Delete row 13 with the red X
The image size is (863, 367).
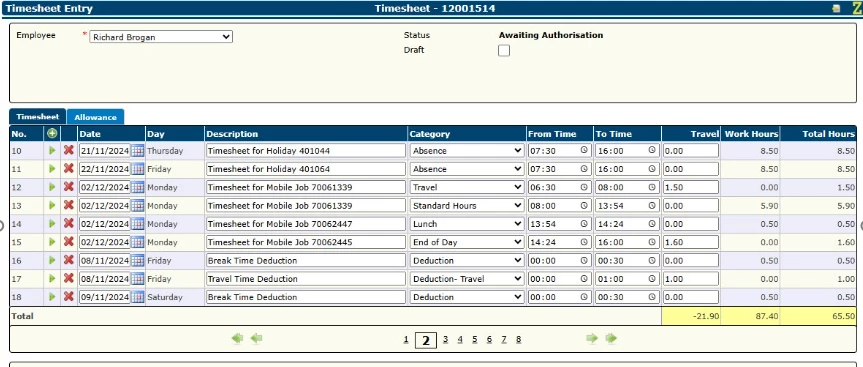[69, 205]
